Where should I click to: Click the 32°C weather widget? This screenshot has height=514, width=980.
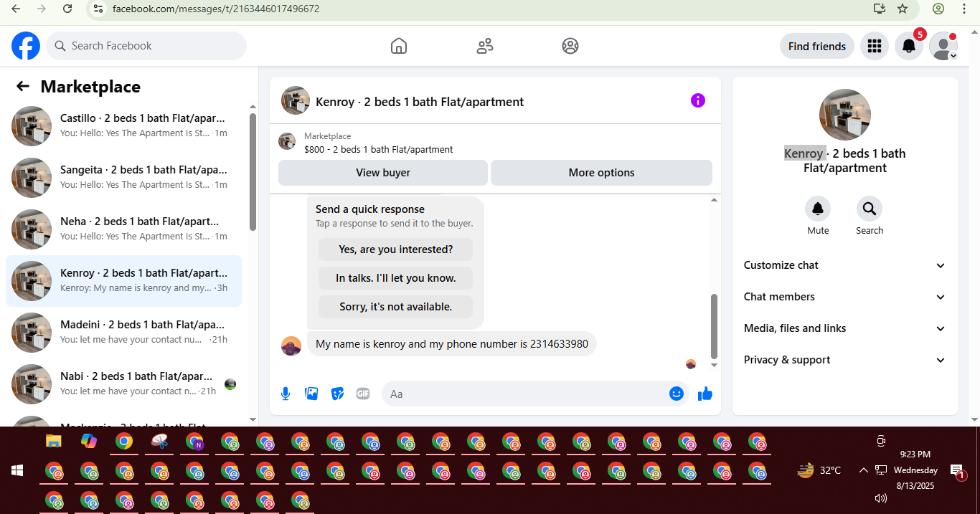tap(819, 470)
